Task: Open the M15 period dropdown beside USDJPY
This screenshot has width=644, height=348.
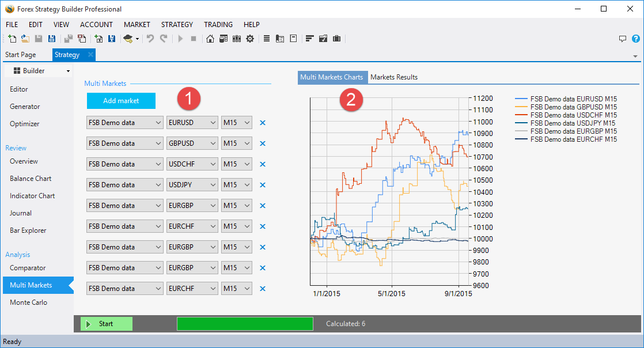Action: [x=237, y=185]
